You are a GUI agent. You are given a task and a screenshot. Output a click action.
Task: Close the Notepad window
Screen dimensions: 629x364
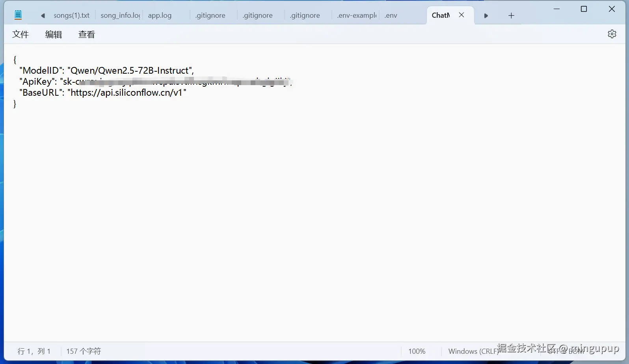612,9
